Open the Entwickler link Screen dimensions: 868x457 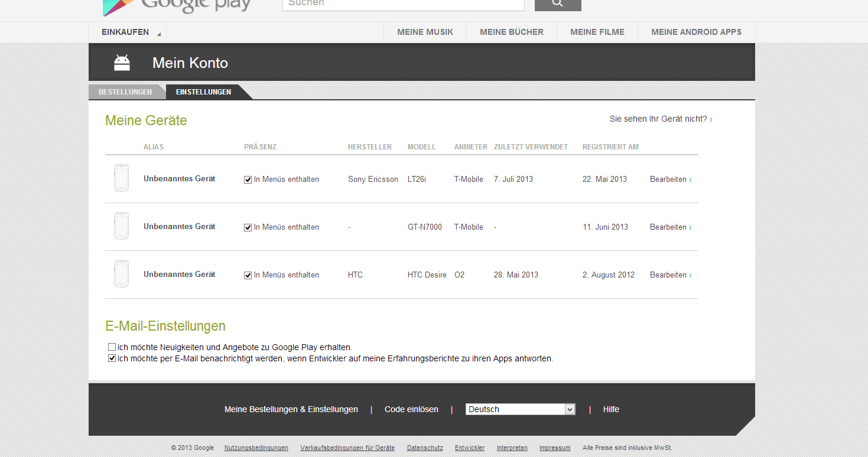click(470, 448)
